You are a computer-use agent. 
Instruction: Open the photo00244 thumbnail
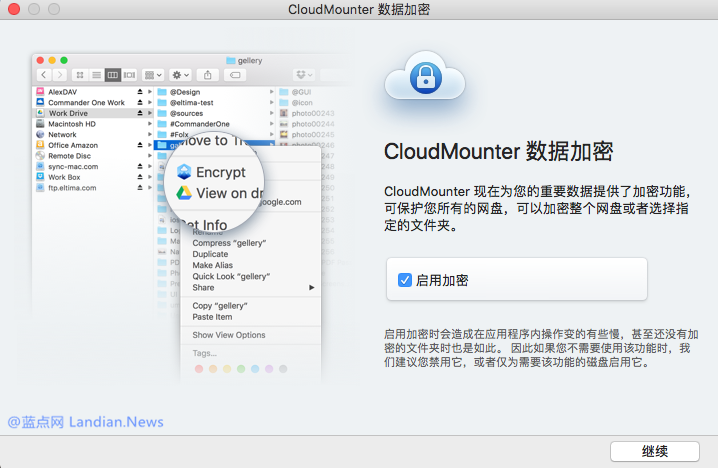pyautogui.click(x=284, y=124)
